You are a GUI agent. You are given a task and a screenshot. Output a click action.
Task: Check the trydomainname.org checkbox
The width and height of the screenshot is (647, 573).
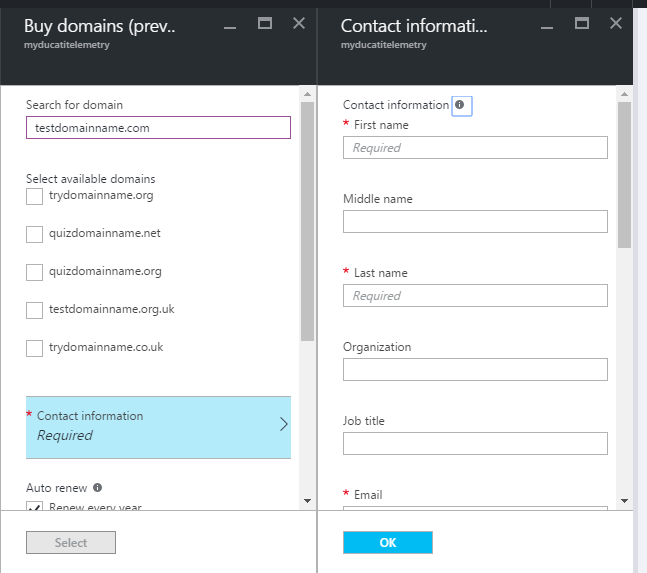35,196
